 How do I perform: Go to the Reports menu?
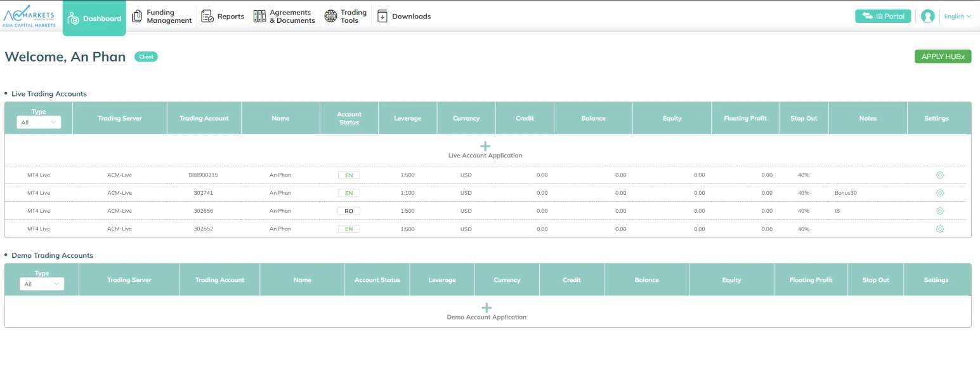pyautogui.click(x=223, y=17)
